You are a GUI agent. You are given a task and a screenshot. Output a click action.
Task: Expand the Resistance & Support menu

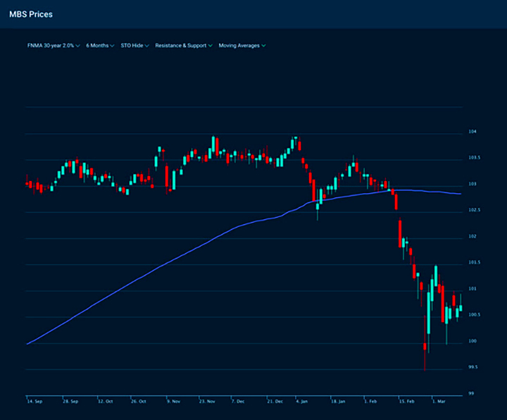click(x=183, y=45)
